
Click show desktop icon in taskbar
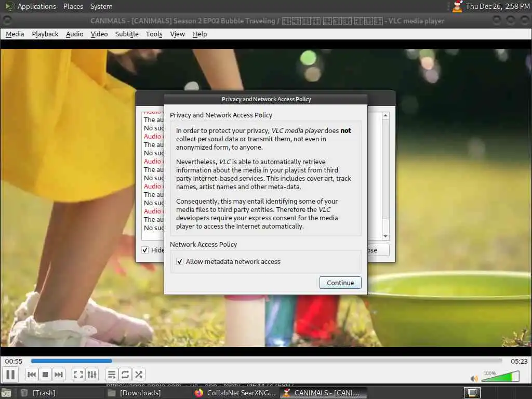[6, 393]
